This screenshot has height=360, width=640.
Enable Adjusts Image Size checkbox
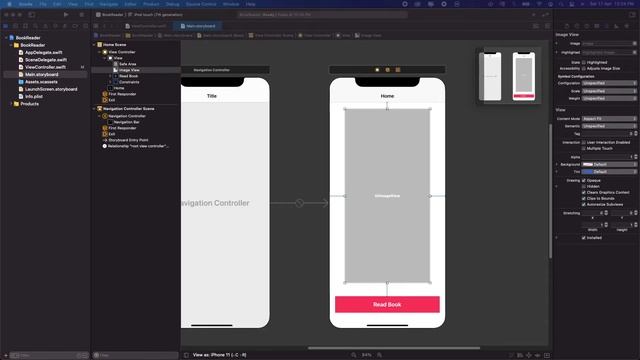[x=584, y=69]
